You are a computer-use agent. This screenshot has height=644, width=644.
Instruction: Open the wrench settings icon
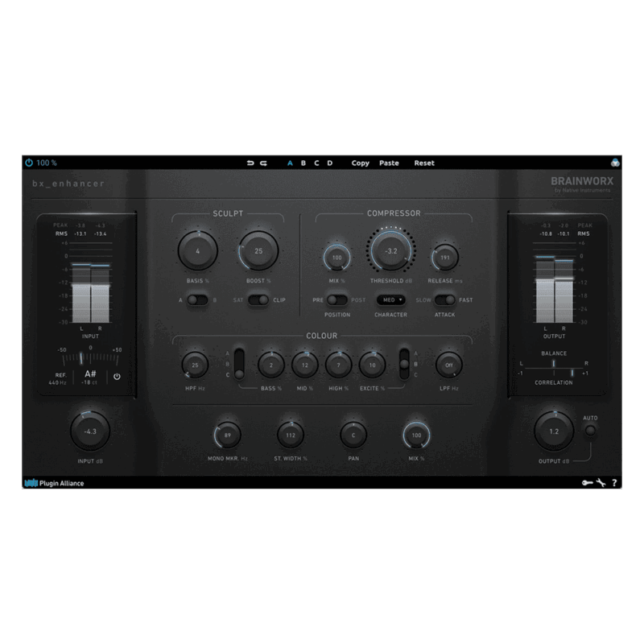[x=601, y=482]
